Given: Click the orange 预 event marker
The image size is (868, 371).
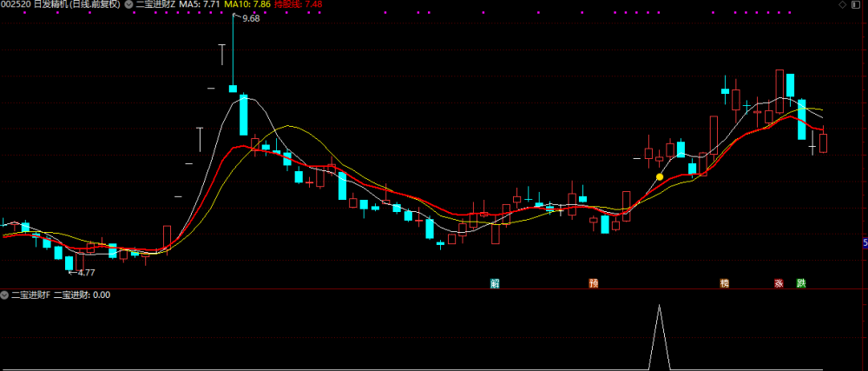Looking at the screenshot, I should coord(594,283).
